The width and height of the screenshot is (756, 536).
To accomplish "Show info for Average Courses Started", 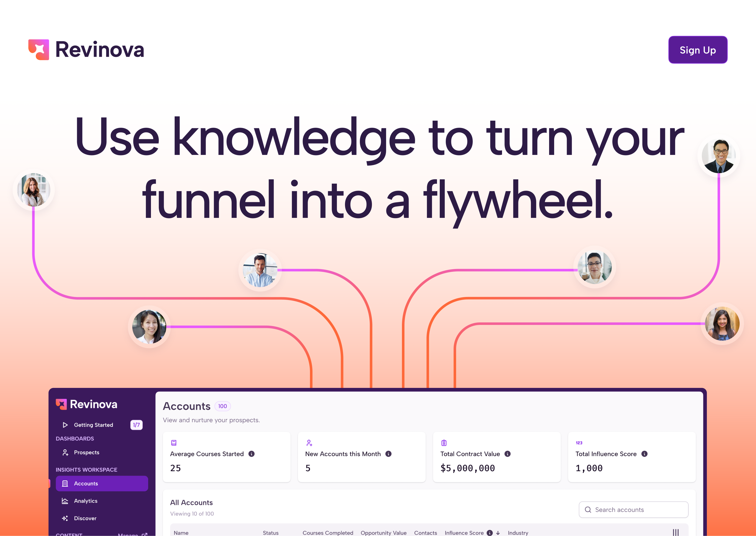I will (x=251, y=454).
